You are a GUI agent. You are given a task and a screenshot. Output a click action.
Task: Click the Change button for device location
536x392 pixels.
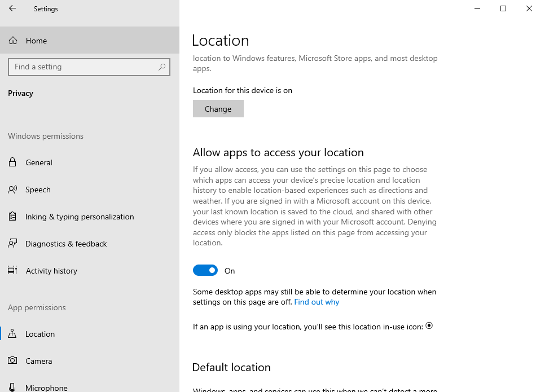218,109
